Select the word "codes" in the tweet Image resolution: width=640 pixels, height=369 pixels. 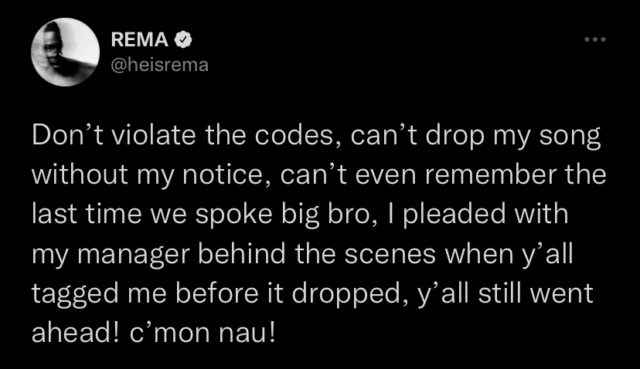pos(299,136)
